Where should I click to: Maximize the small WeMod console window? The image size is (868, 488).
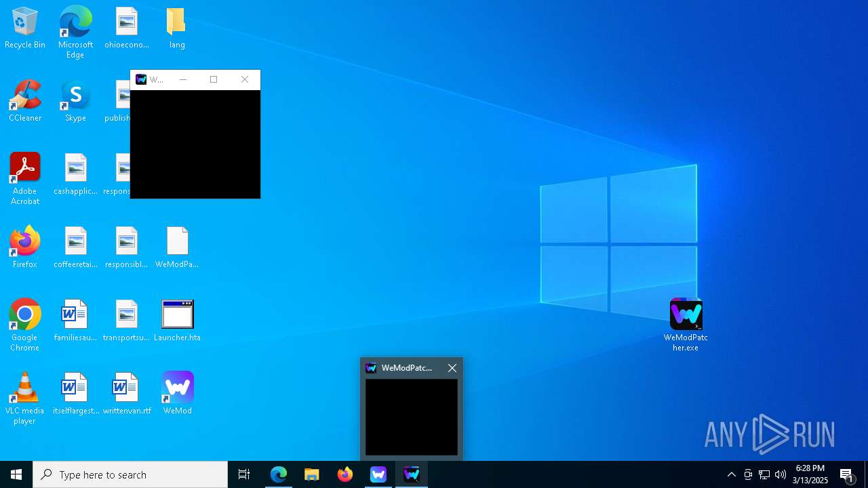pos(214,79)
